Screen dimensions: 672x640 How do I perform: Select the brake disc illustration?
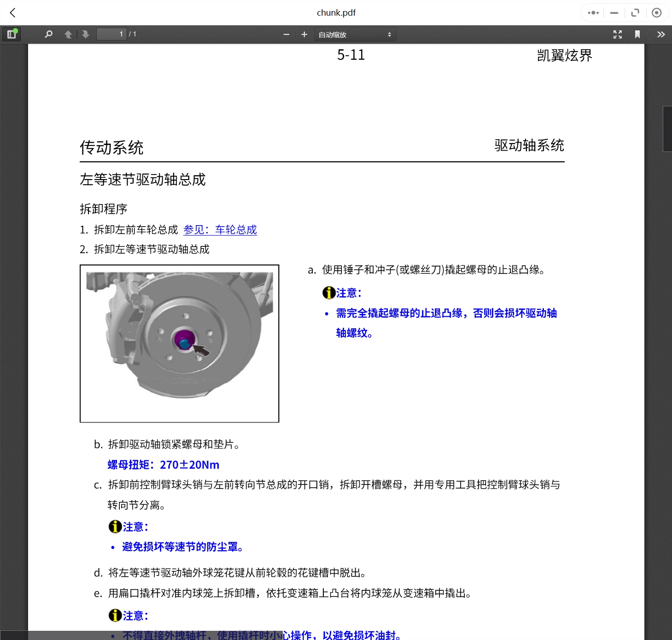[x=179, y=343]
